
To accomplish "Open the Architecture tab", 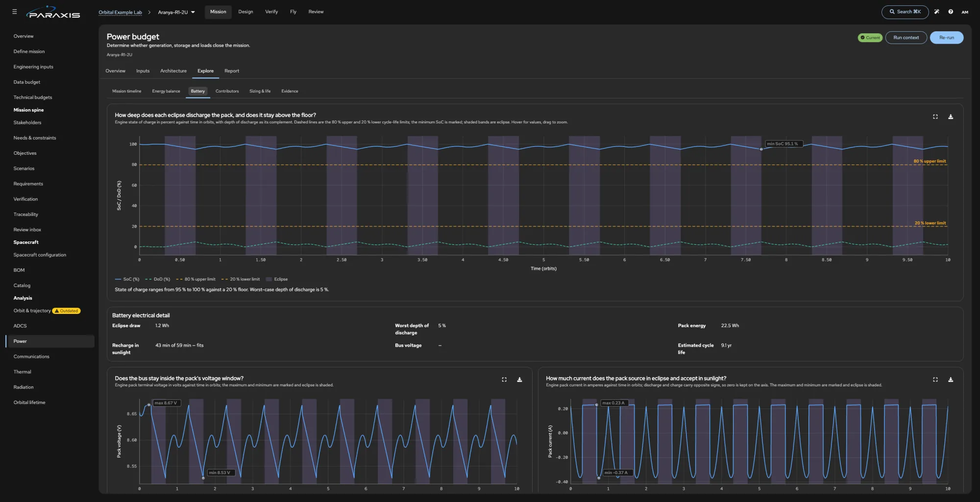I will pyautogui.click(x=173, y=71).
